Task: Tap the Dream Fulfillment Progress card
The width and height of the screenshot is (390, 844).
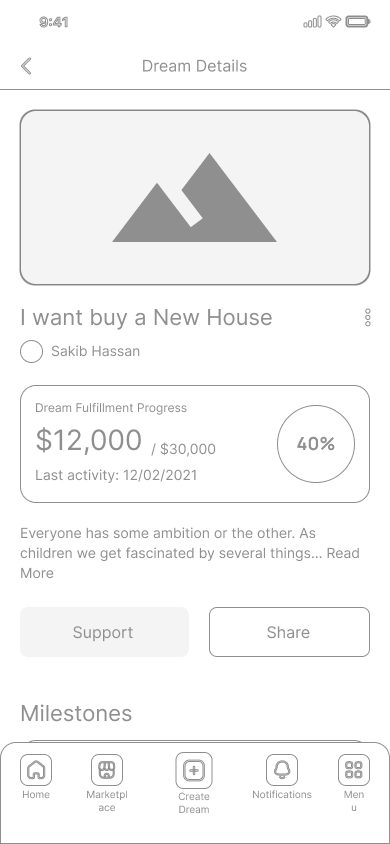Action: (195, 444)
